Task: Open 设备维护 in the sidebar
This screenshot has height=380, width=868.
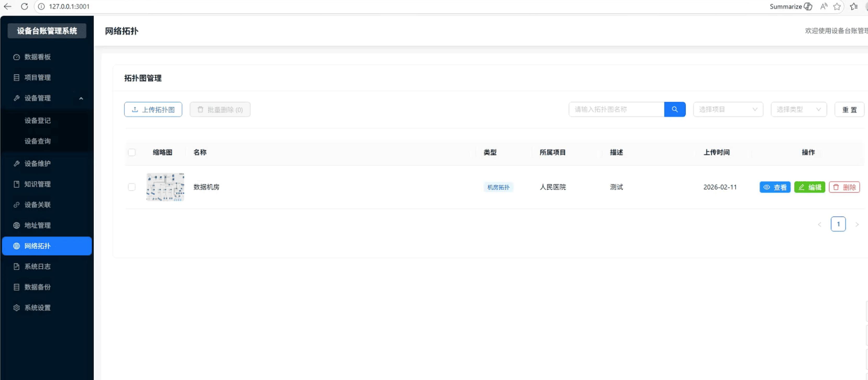Action: (x=47, y=164)
